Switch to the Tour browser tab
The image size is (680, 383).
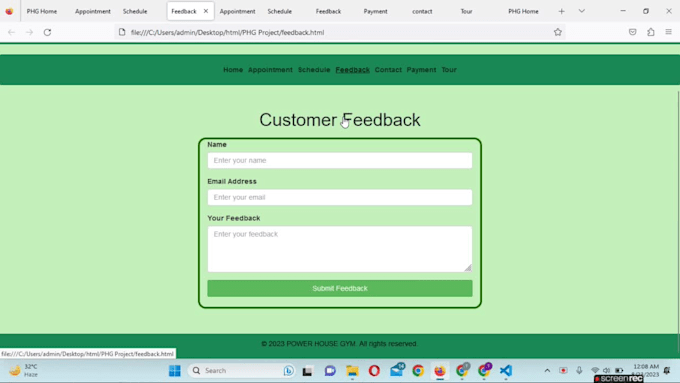point(466,11)
